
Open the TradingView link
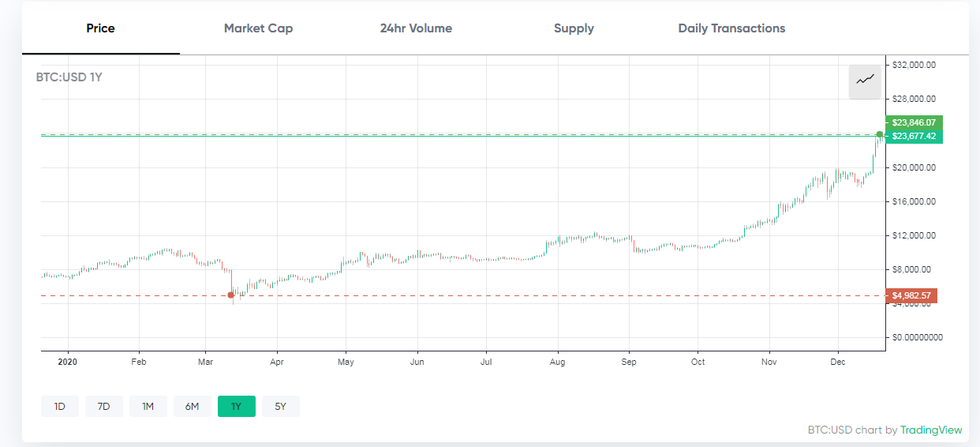click(931, 430)
